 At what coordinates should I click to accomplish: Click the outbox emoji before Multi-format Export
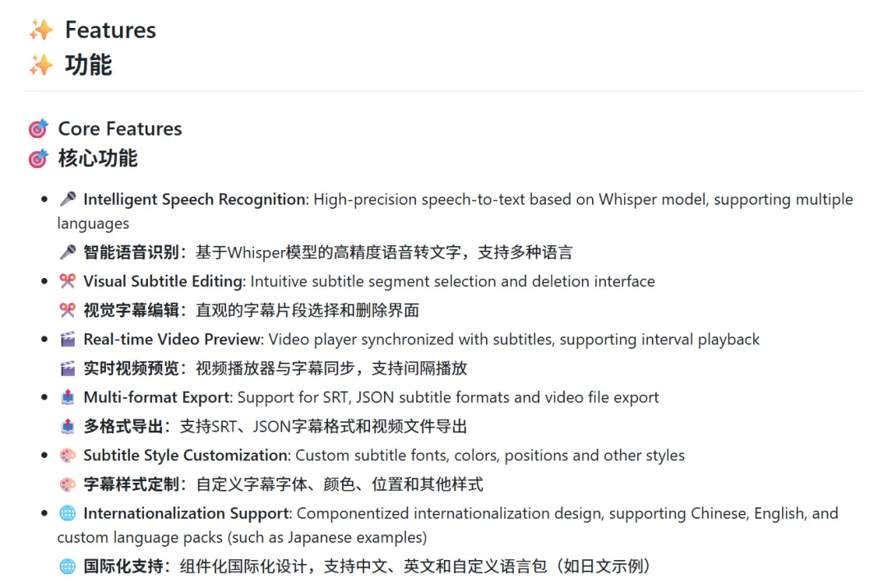tap(67, 398)
